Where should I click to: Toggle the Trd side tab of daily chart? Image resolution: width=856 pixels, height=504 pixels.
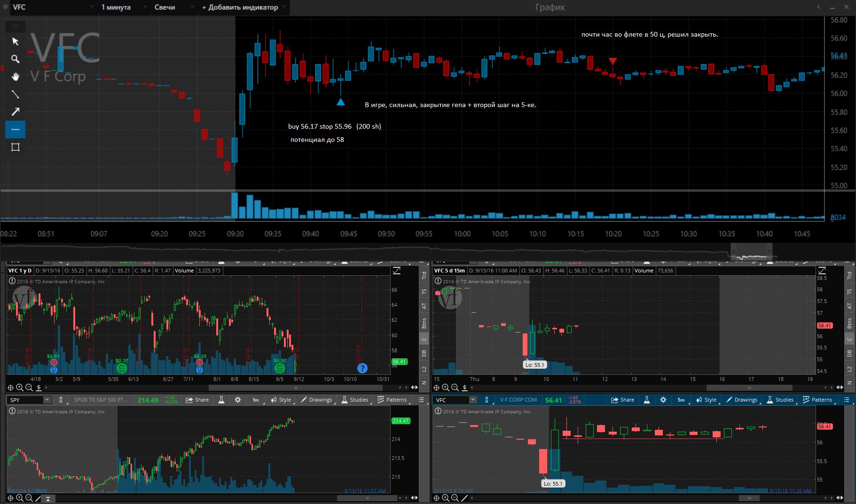pos(424,276)
